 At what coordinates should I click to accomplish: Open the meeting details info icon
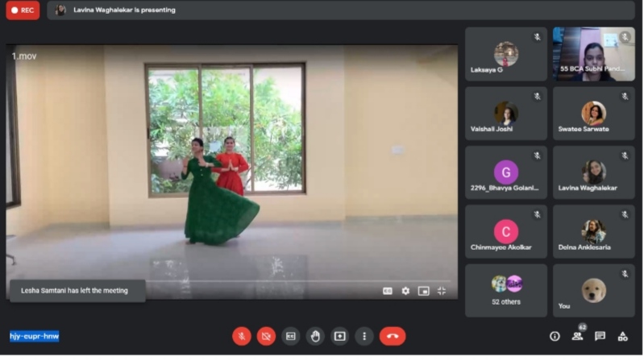coord(555,336)
